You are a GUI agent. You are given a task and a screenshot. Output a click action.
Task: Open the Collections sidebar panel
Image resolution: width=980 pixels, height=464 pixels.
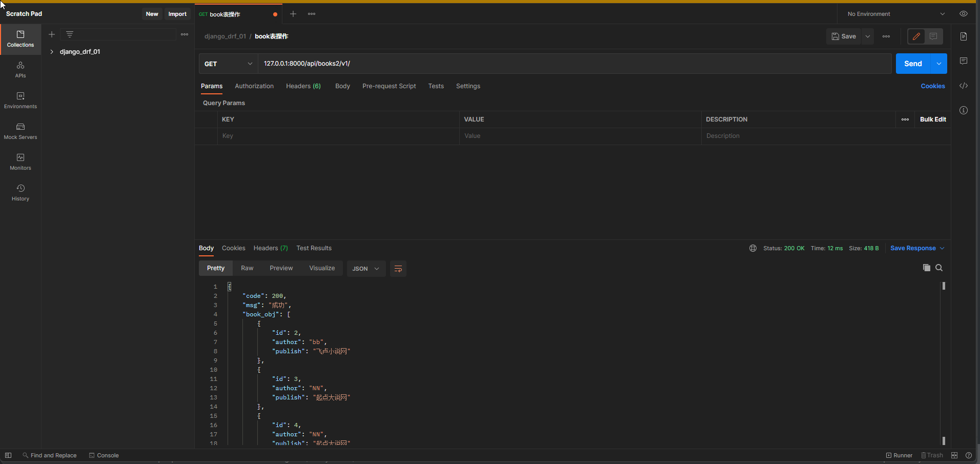coord(21,39)
